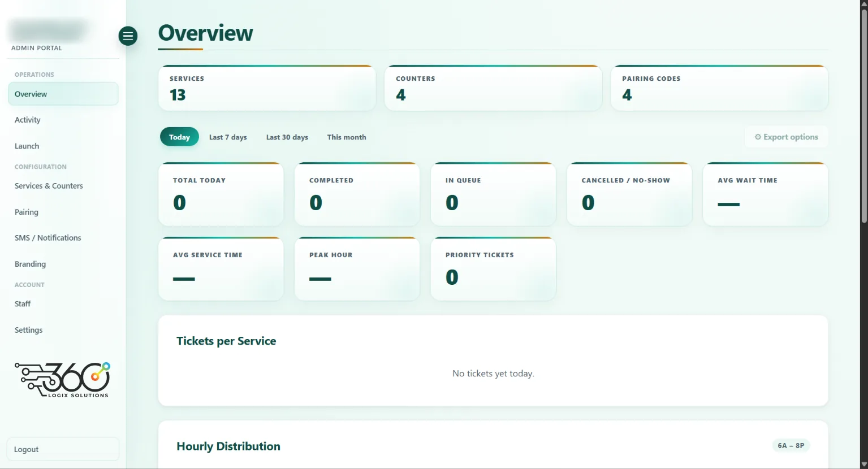Click the Completed metric card

tap(357, 194)
